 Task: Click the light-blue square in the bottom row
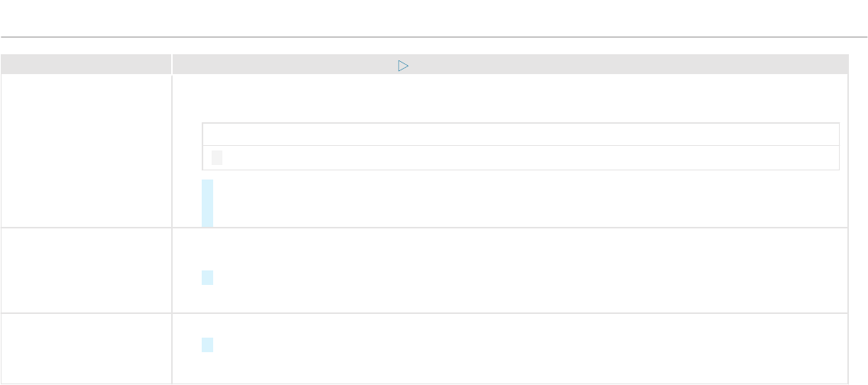(x=208, y=345)
